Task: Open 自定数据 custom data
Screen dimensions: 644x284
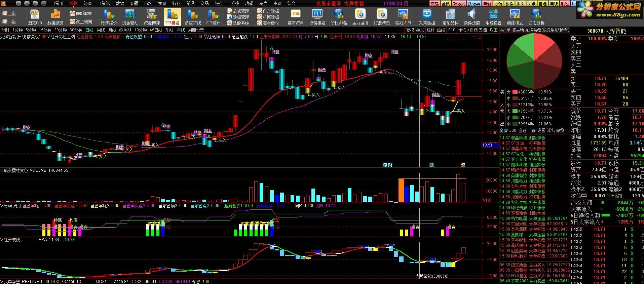Action: tap(268, 11)
